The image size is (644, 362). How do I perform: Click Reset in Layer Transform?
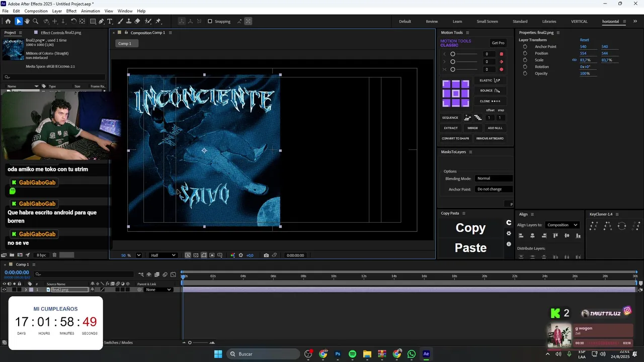point(584,40)
